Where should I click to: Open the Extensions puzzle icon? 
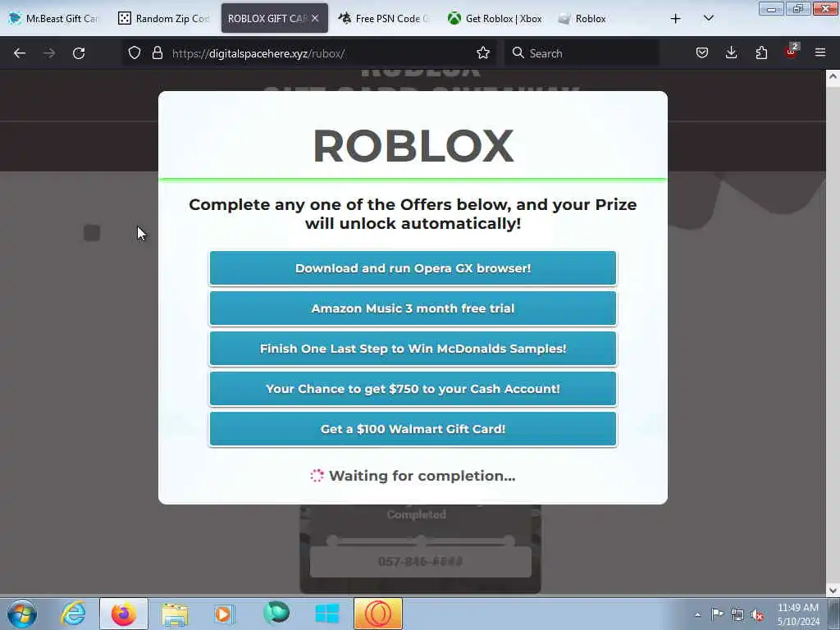[761, 53]
